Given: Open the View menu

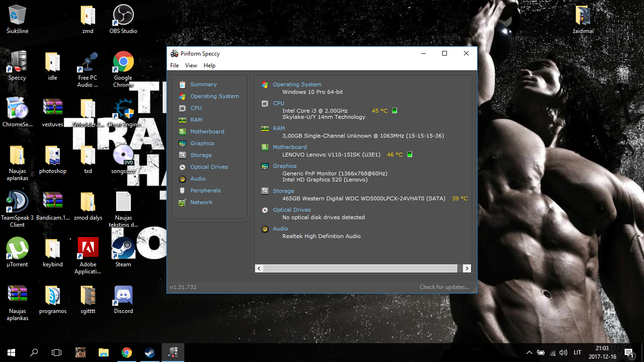Looking at the screenshot, I should tap(191, 66).
